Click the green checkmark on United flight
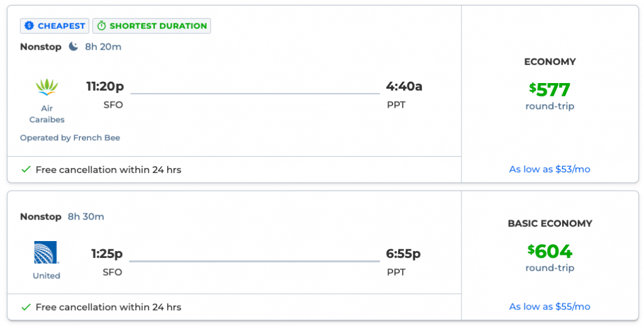 click(x=26, y=307)
